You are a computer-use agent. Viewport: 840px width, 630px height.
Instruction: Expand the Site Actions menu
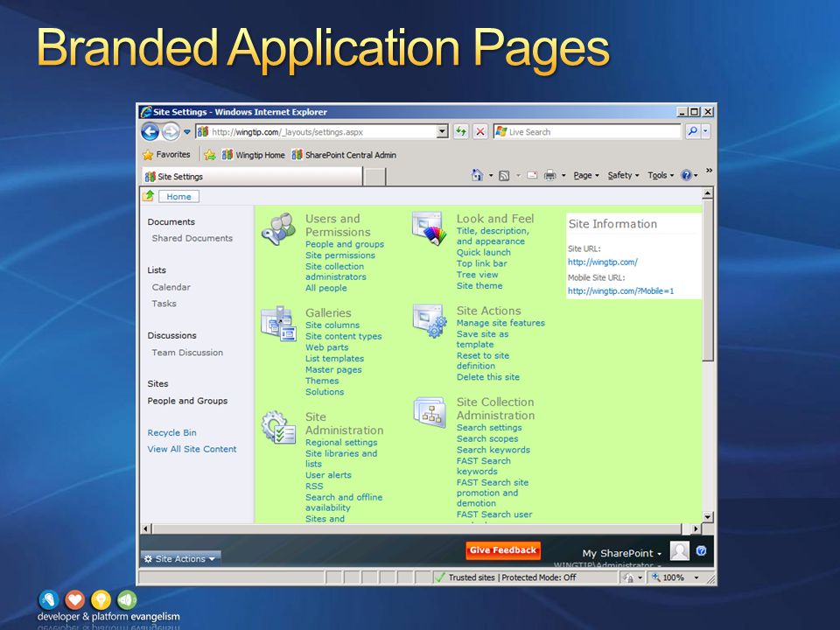tap(180, 559)
